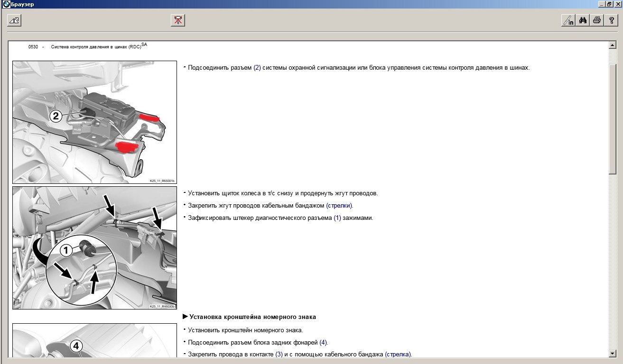Open search with the binoculars icon
623x364 pixels.
[583, 20]
